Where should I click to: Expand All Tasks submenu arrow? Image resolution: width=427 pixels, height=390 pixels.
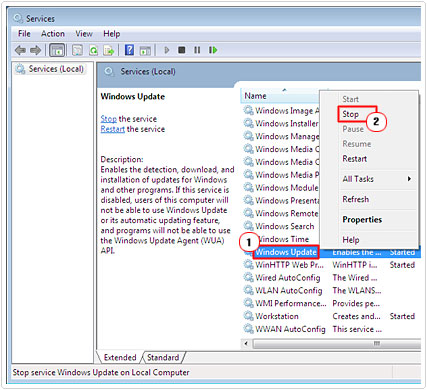[x=409, y=179]
